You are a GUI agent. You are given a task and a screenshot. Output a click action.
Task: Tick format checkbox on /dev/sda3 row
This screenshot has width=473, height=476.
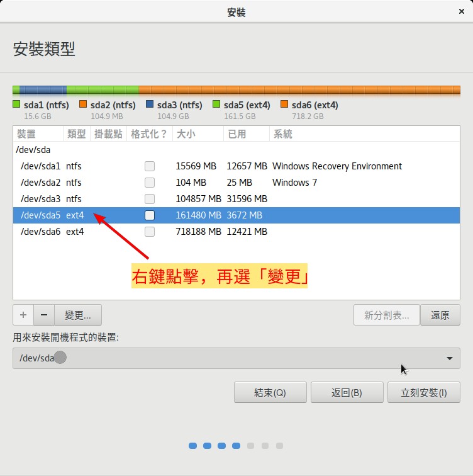(x=150, y=199)
